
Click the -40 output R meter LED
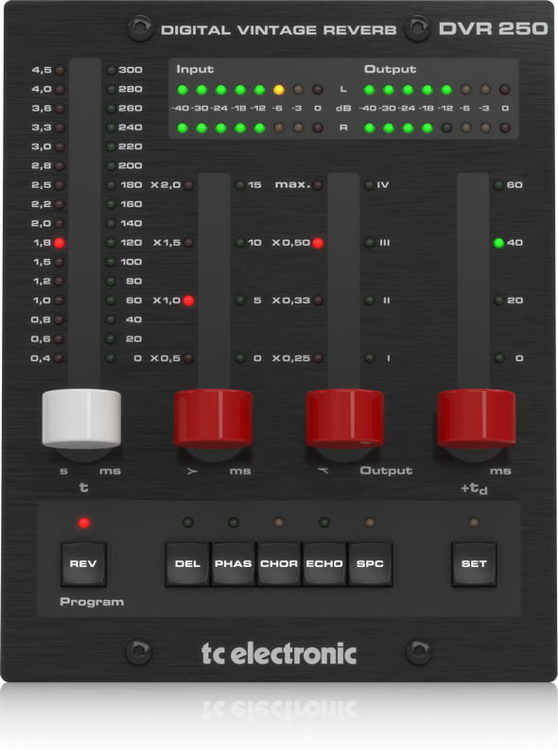(x=369, y=128)
